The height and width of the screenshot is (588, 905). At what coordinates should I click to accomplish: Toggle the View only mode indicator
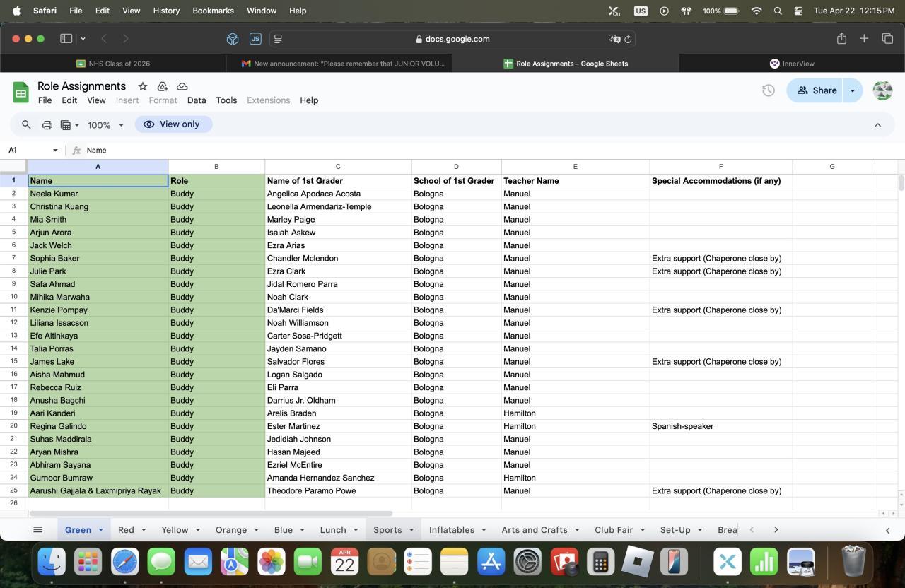(173, 124)
